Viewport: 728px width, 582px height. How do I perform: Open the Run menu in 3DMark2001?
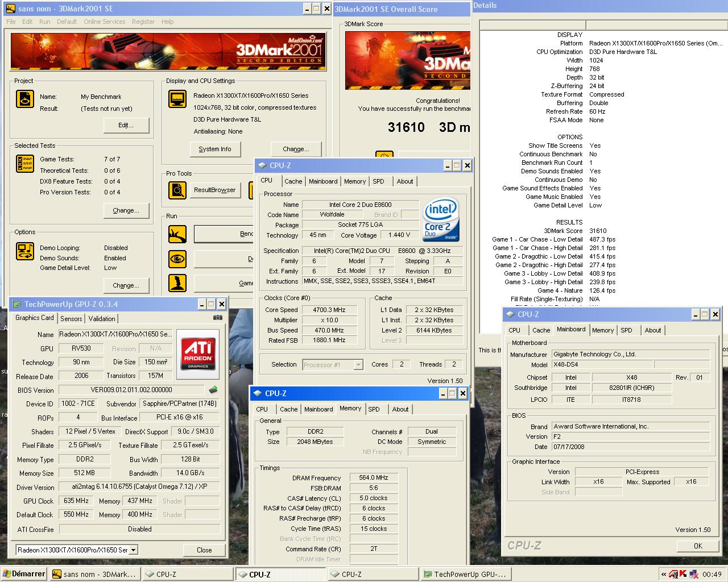45,22
